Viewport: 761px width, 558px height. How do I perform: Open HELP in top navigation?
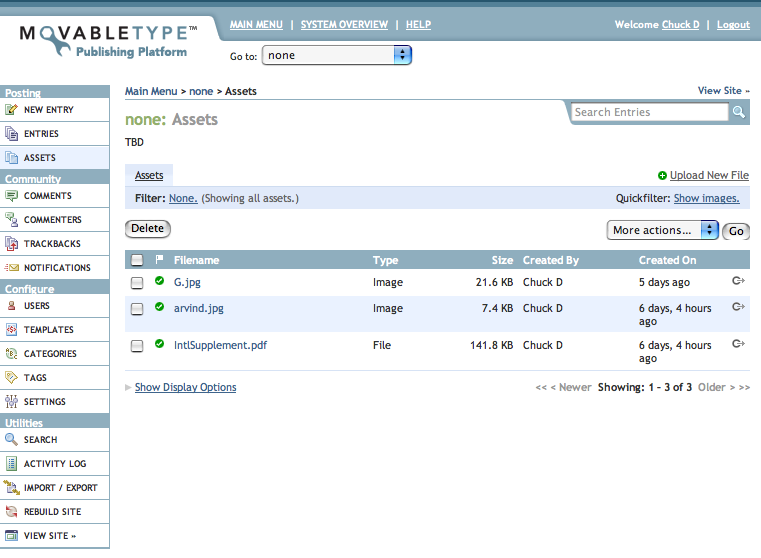418,25
